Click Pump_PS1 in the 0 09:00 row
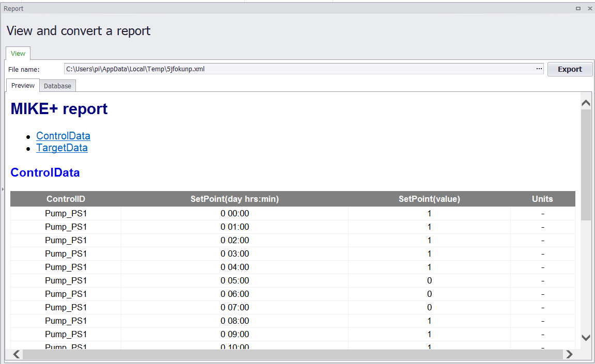 (x=66, y=335)
